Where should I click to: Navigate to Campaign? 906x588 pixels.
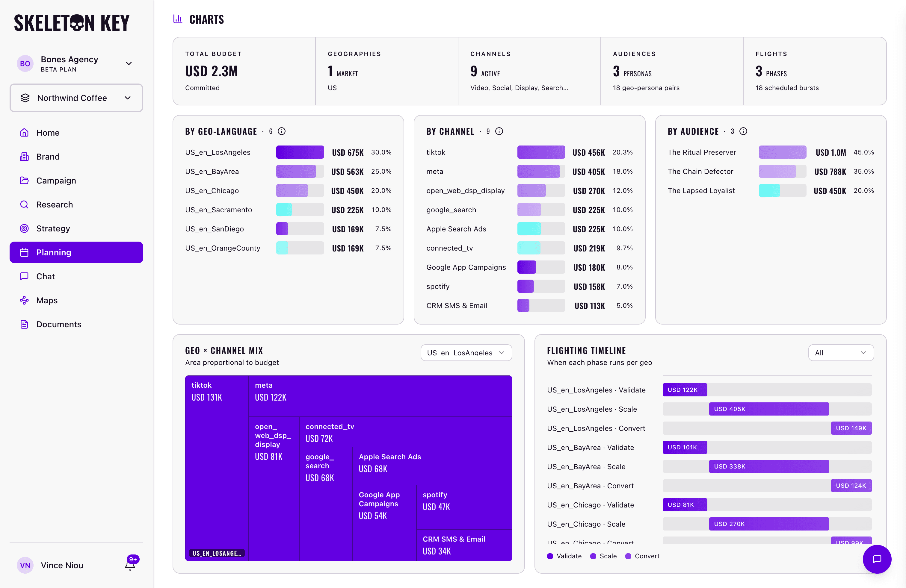click(76, 181)
